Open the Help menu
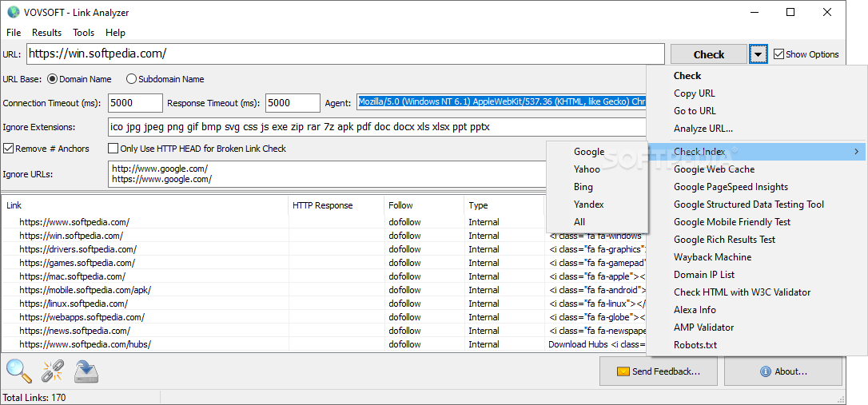The height and width of the screenshot is (405, 868). (115, 33)
